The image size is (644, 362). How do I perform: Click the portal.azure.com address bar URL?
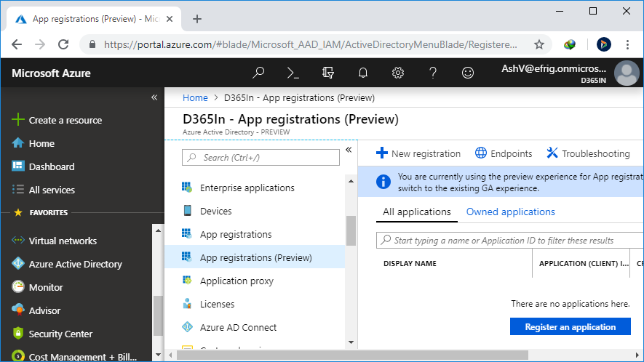pyautogui.click(x=311, y=44)
